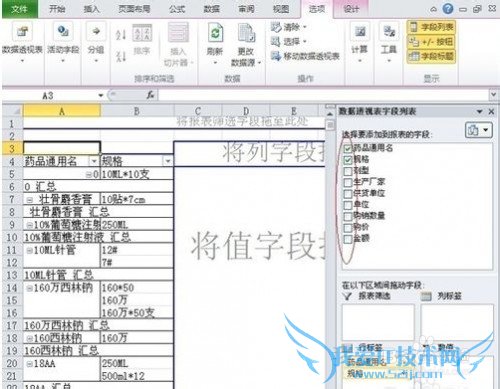Select column A header
The height and width of the screenshot is (389, 500).
pyautogui.click(x=62, y=111)
